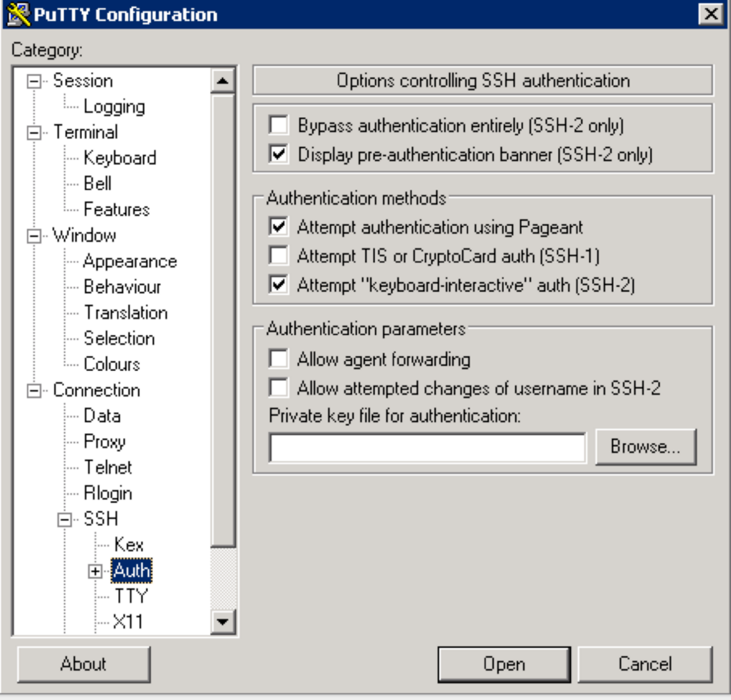
Task: Expand the Auth tree node
Action: (x=95, y=571)
